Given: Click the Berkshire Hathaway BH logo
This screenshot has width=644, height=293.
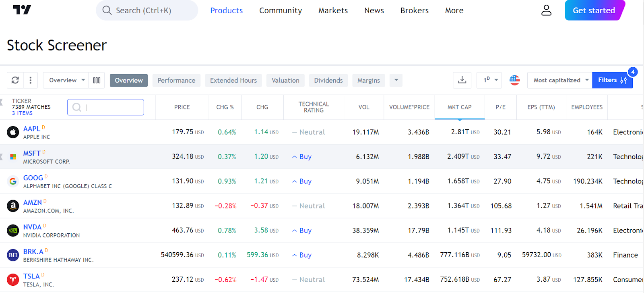Looking at the screenshot, I should [13, 255].
